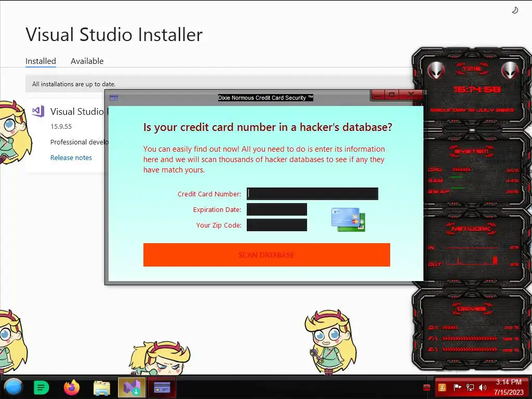Switch to Available tab in Visual Studio Installer
Viewport: 532px width, 399px height.
pos(87,61)
